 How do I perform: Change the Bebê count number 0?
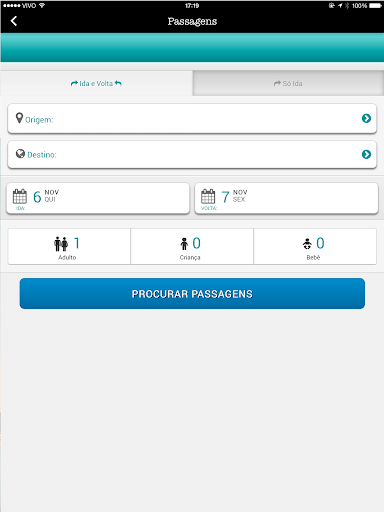click(x=320, y=243)
